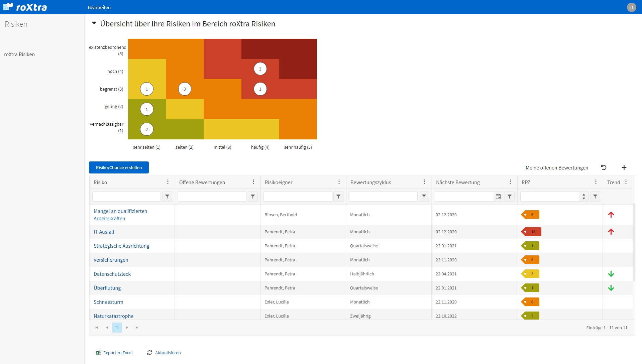Click the plus icon above the table
The image size is (642, 364).
[x=624, y=167]
